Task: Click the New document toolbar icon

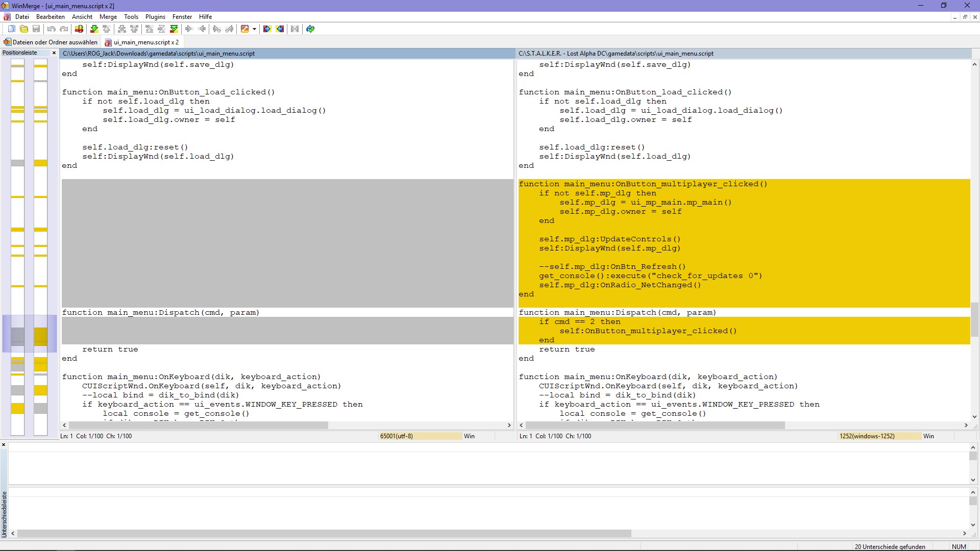Action: [x=11, y=29]
